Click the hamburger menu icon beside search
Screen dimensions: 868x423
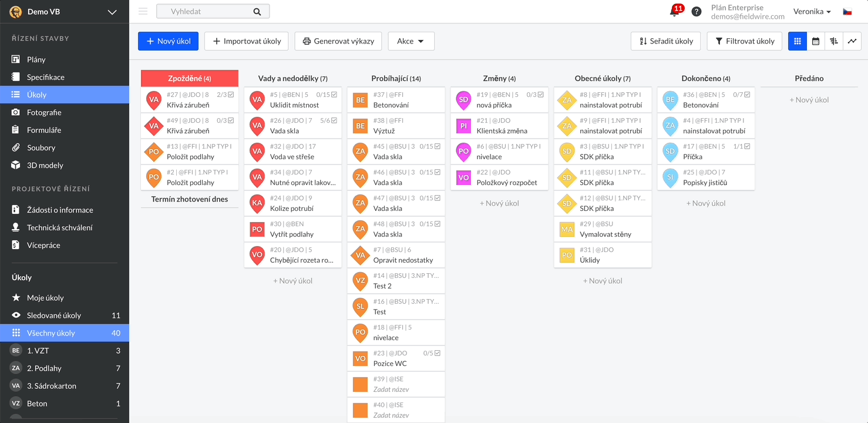143,11
